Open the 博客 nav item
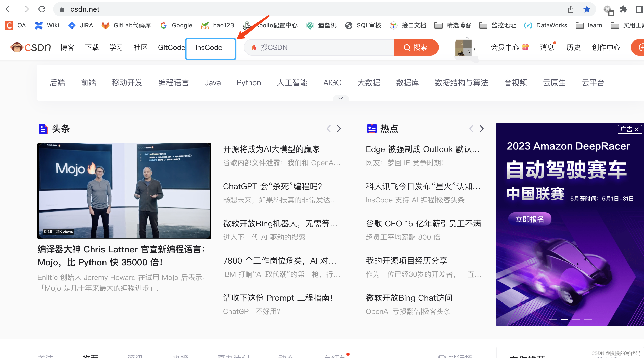644x358 pixels. click(67, 47)
